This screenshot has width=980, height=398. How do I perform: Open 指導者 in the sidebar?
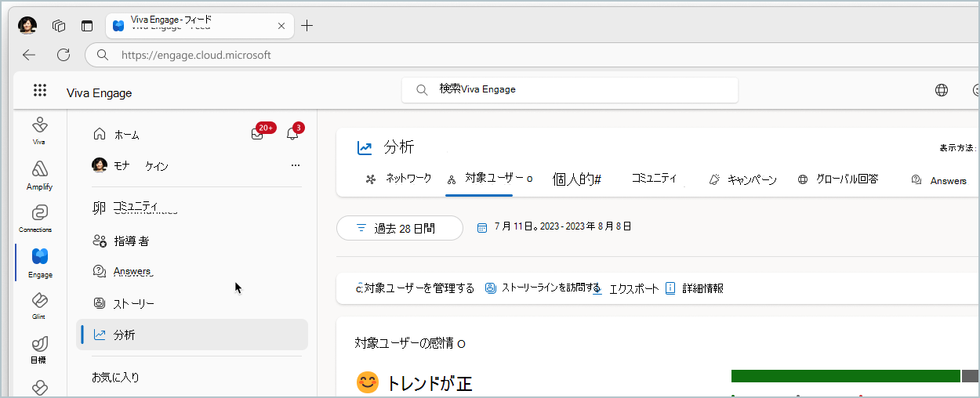point(121,241)
